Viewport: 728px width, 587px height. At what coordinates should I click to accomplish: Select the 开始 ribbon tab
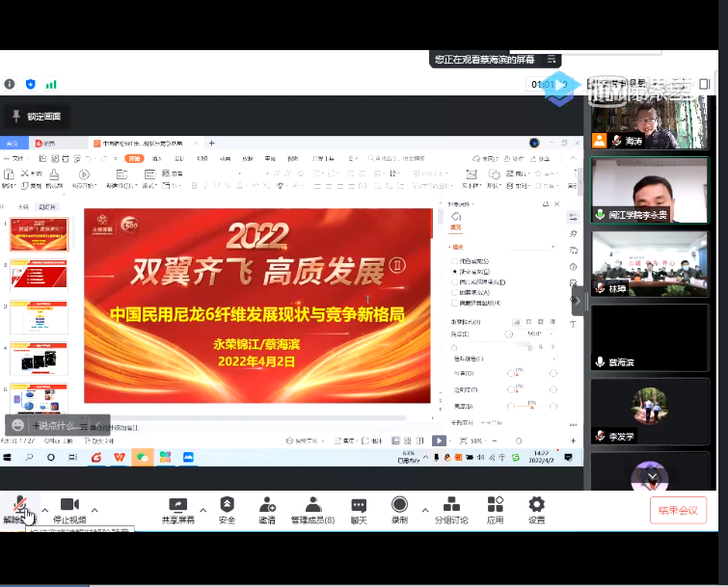click(135, 159)
